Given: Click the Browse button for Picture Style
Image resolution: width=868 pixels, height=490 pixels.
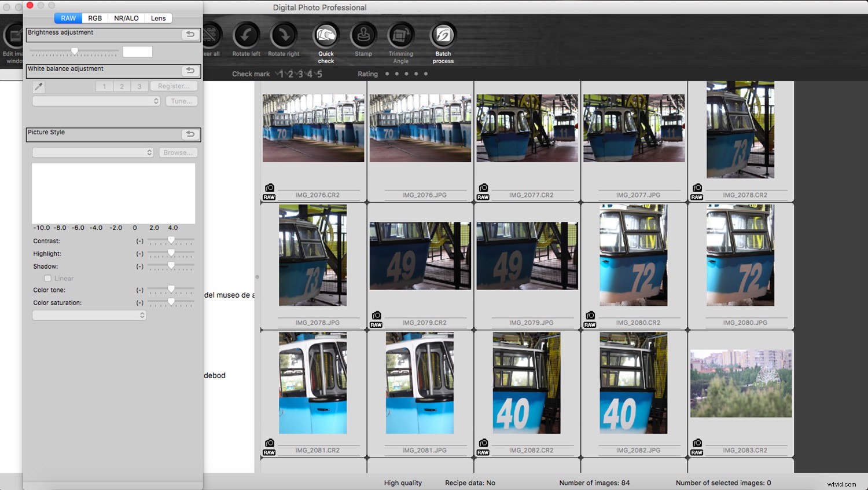Looking at the screenshot, I should click(178, 152).
